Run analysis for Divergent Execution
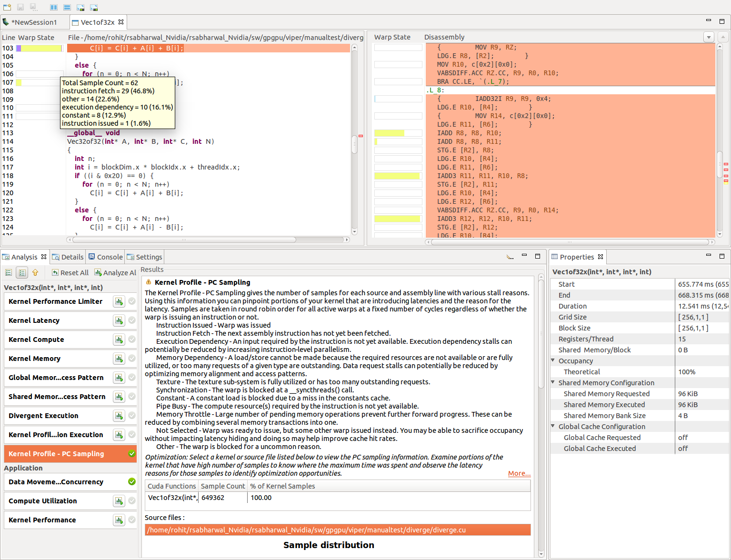This screenshot has height=560, width=731. pyautogui.click(x=119, y=416)
